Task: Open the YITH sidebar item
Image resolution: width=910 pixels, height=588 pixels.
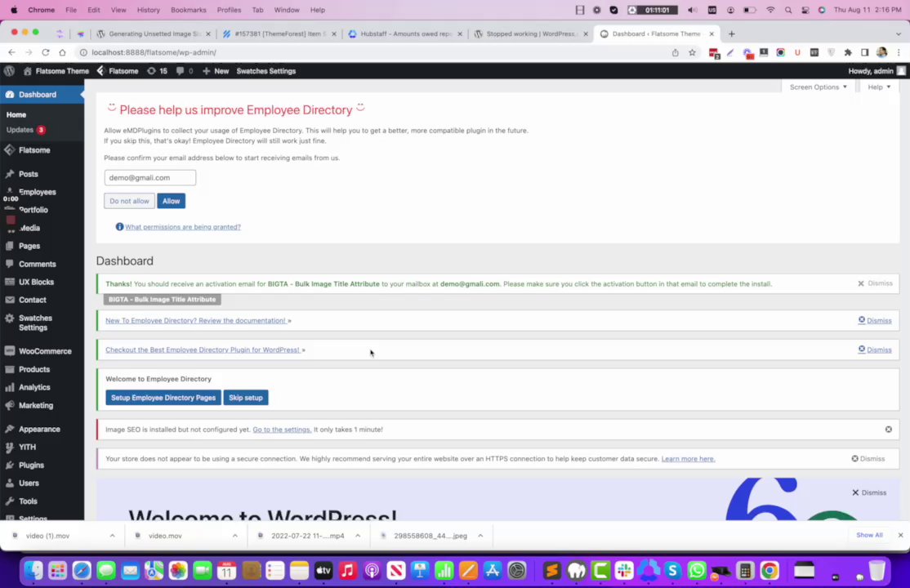Action: pyautogui.click(x=27, y=447)
